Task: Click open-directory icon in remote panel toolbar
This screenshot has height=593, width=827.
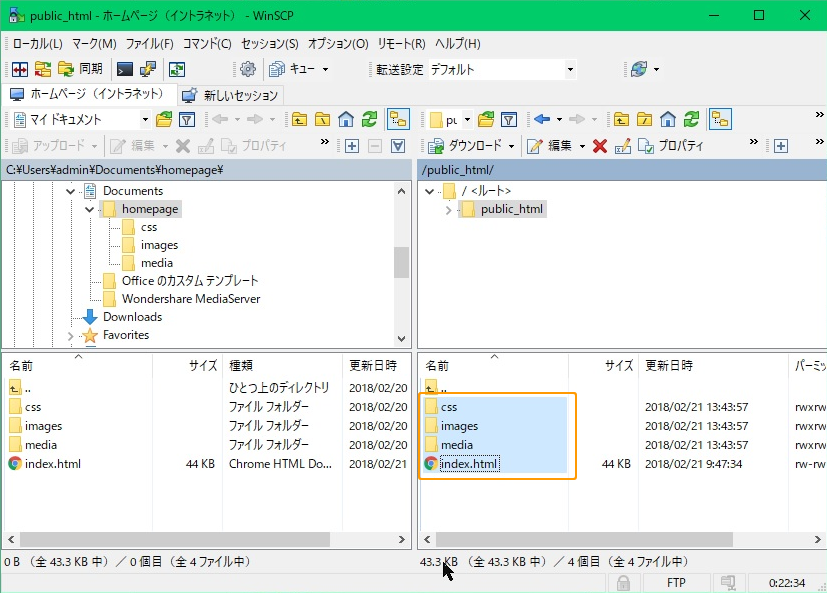Action: (x=486, y=120)
